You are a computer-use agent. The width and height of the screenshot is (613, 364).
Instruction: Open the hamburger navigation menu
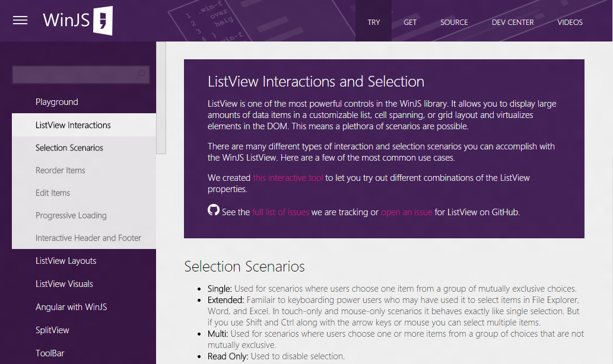point(20,20)
